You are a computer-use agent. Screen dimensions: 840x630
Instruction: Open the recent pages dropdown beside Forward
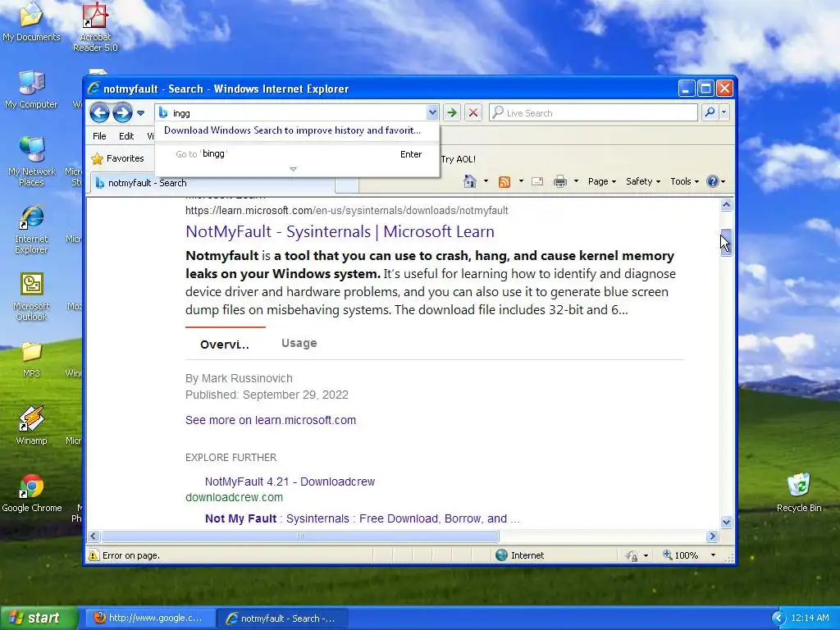pyautogui.click(x=140, y=113)
